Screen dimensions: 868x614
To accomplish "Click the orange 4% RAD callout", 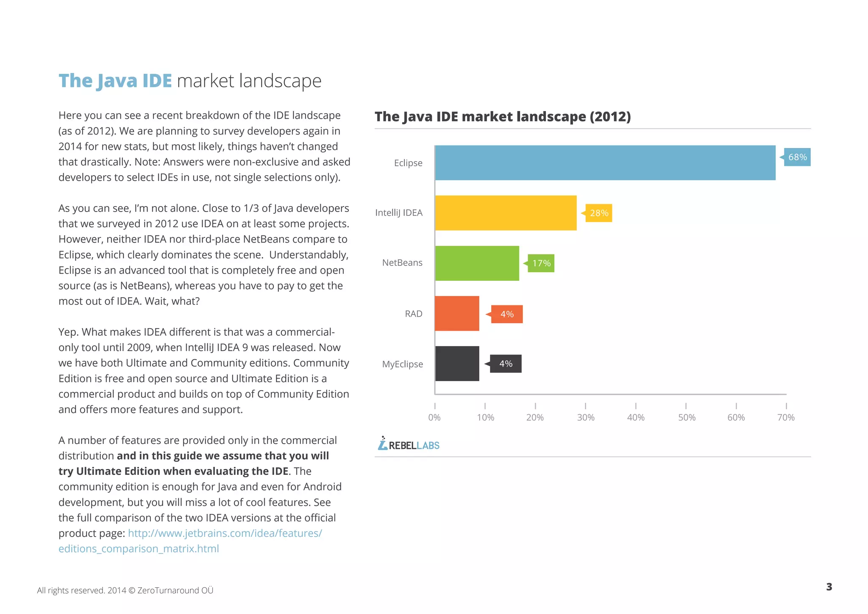I will (x=506, y=314).
